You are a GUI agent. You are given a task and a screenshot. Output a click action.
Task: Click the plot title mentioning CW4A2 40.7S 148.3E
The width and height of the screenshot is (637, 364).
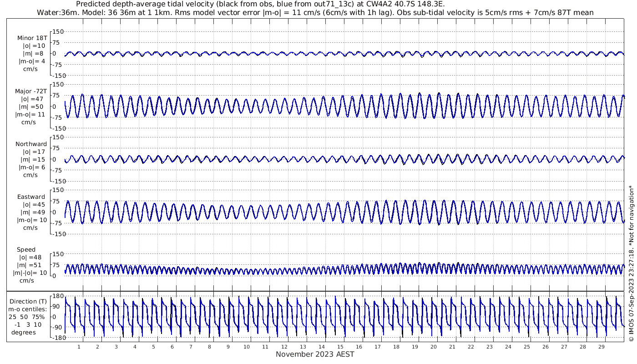(x=261, y=4)
